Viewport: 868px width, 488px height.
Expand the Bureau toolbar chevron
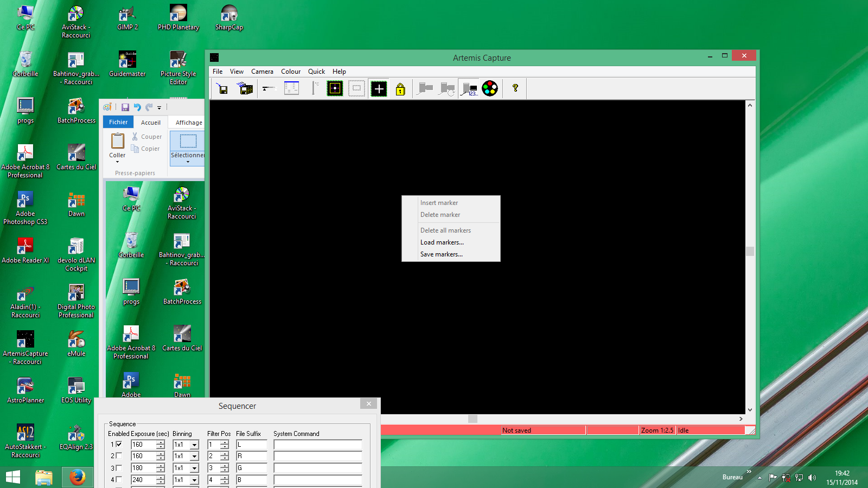coord(749,472)
